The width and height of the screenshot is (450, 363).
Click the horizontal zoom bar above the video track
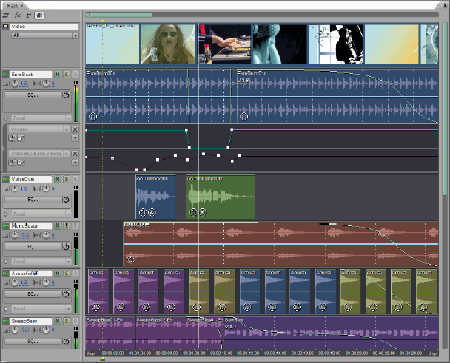click(119, 15)
